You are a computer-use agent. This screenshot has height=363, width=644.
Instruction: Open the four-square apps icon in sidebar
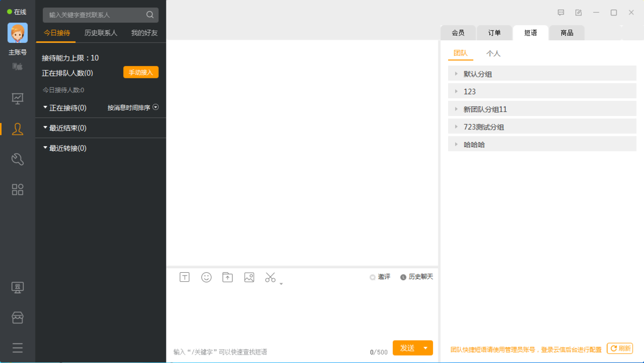18,190
